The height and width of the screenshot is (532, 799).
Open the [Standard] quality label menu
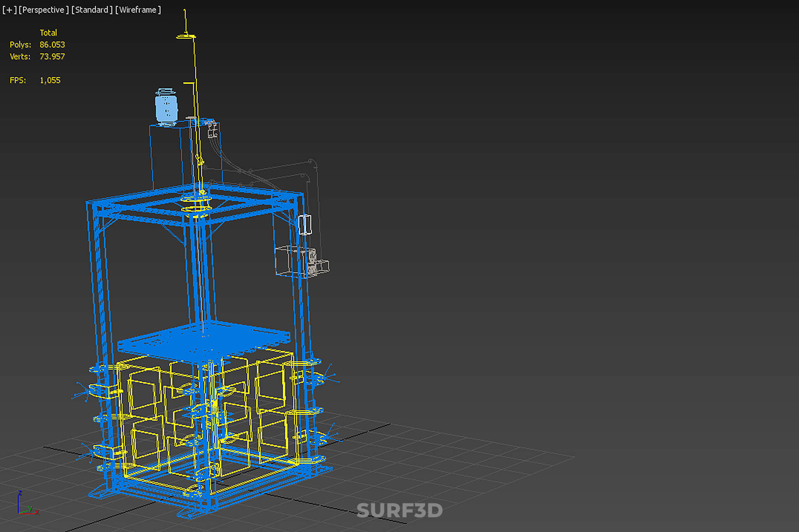[92, 10]
